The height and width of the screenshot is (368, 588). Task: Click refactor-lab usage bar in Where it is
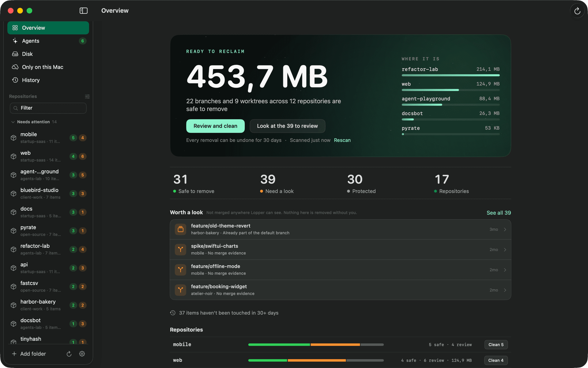pos(450,75)
